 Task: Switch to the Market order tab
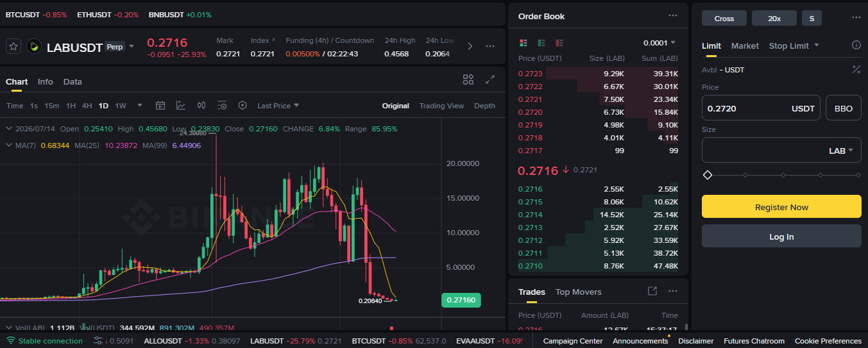tap(745, 46)
